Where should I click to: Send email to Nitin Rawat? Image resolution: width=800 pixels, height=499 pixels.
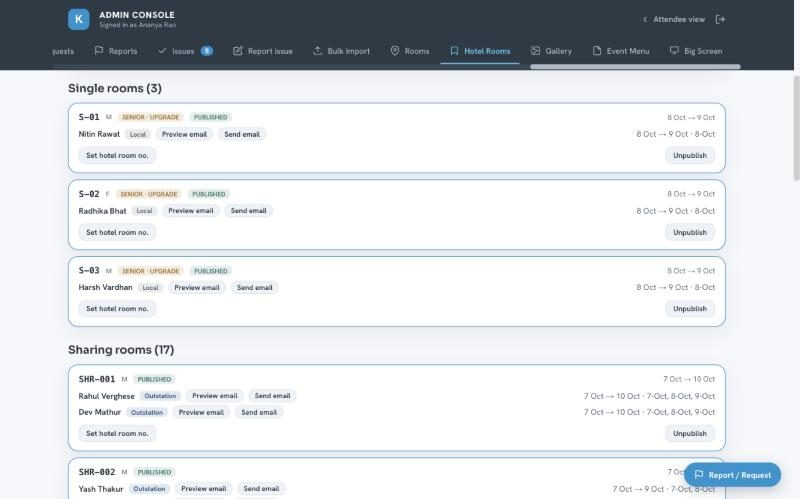tap(242, 134)
